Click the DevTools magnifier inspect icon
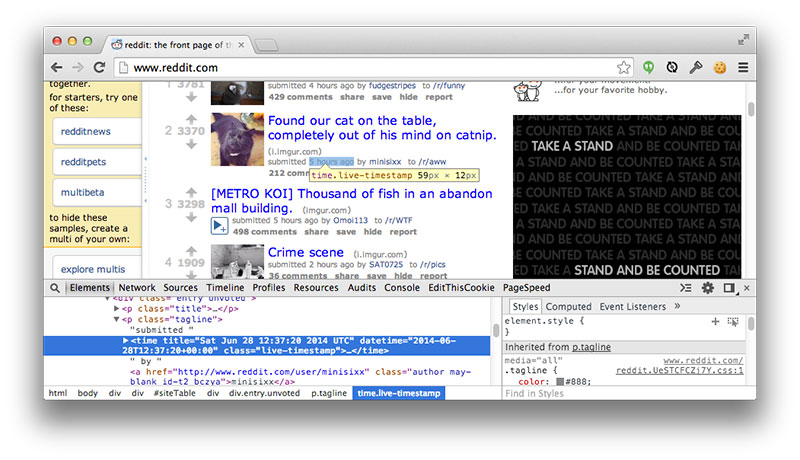 (55, 288)
